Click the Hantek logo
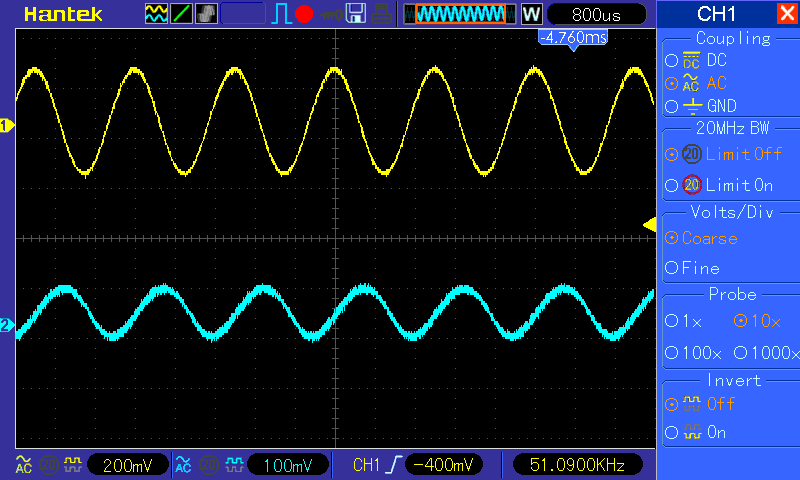Screen dimensions: 800x480 [x=63, y=14]
